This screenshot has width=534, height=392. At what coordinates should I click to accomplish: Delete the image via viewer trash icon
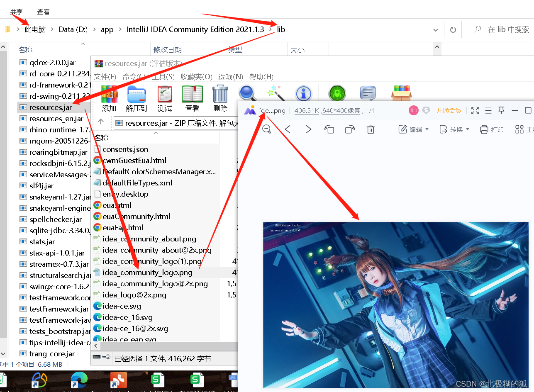(371, 129)
